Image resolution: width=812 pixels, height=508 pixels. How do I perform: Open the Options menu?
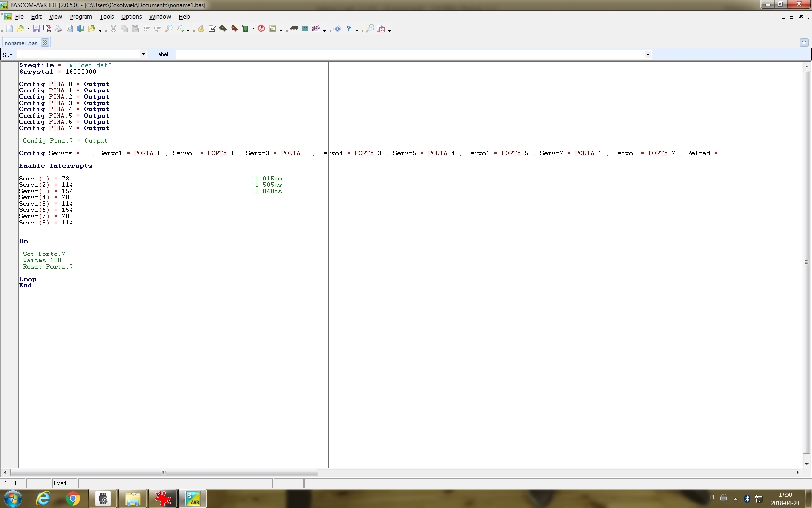pos(131,17)
